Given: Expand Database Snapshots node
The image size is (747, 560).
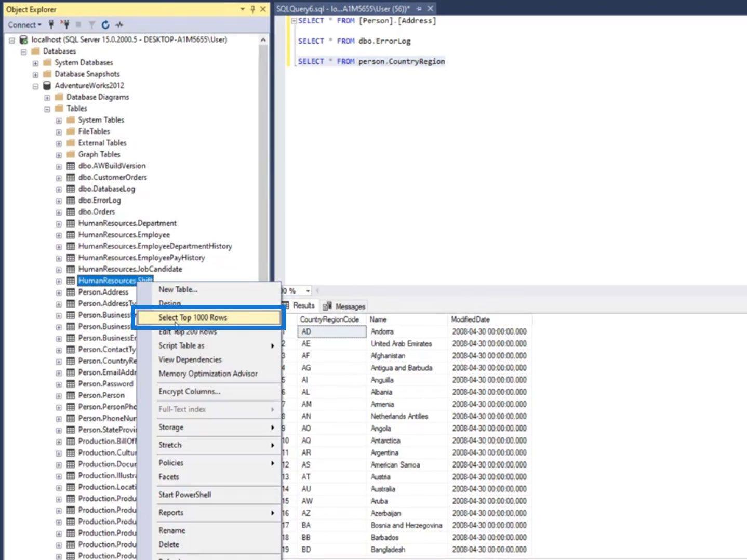Looking at the screenshot, I should [35, 74].
